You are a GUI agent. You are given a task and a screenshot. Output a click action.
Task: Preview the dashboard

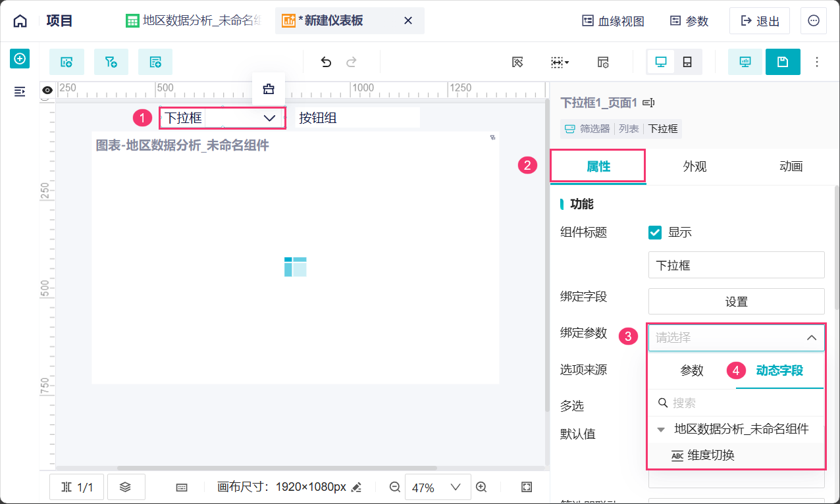tap(745, 62)
